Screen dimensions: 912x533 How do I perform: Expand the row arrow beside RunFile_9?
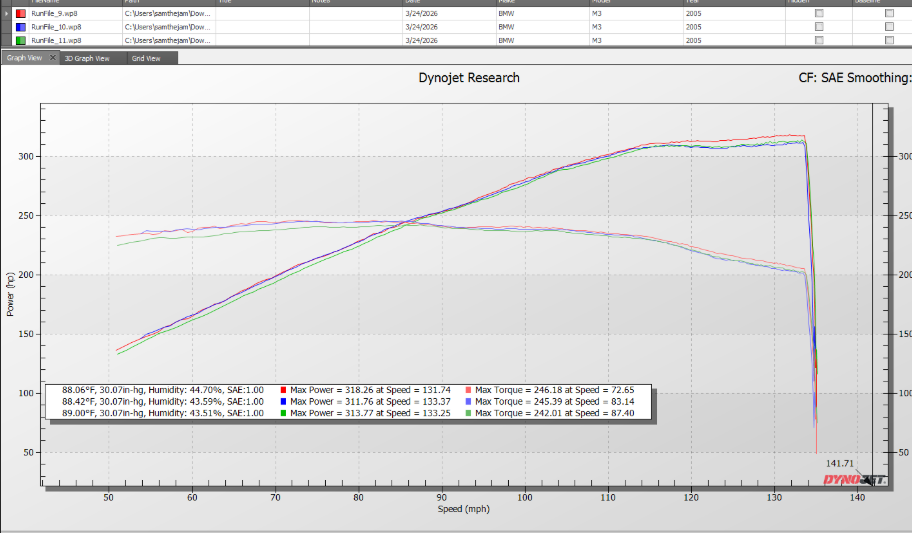7,14
